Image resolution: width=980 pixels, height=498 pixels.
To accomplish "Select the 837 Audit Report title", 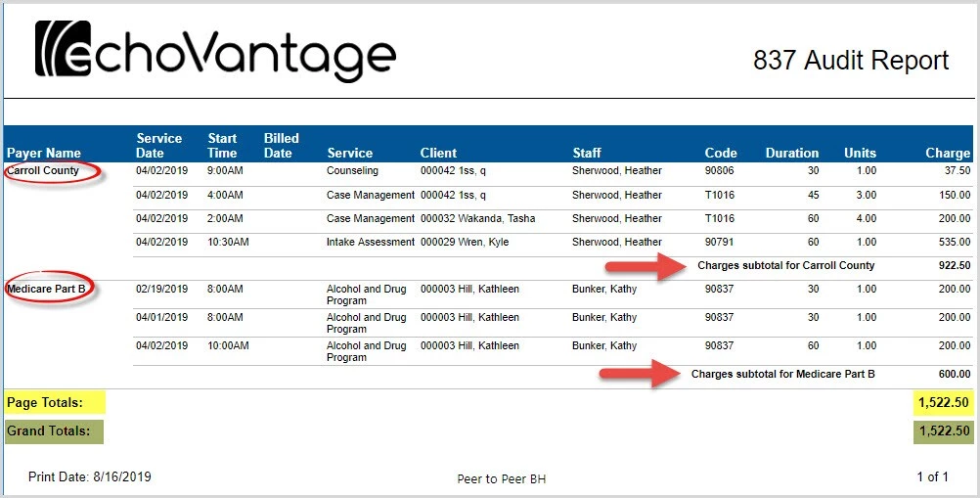I will pos(851,60).
